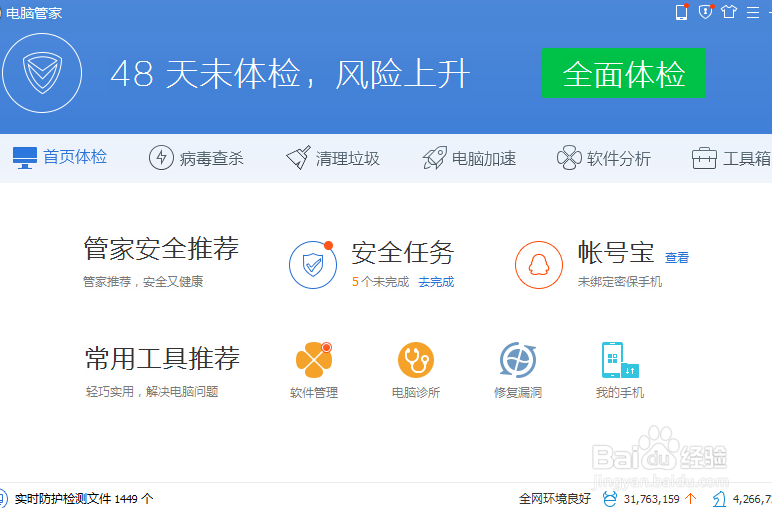Open the skin (shirt) icon
Viewport: 772px width, 508px height.
[729, 11]
